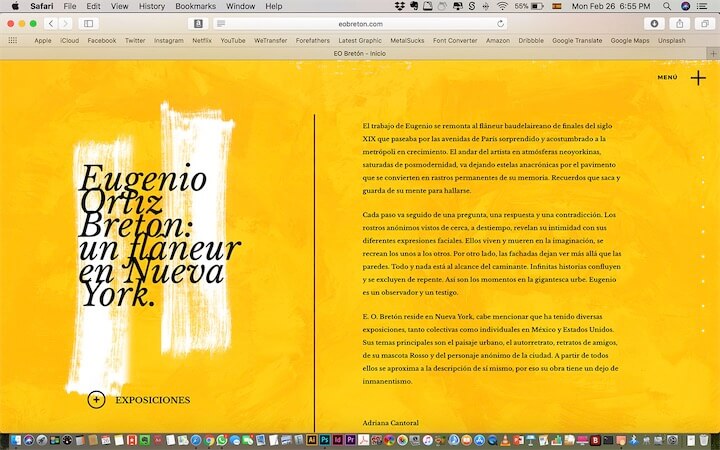Open the Top Sites grid icon
The width and height of the screenshot is (720, 450).
[x=12, y=41]
